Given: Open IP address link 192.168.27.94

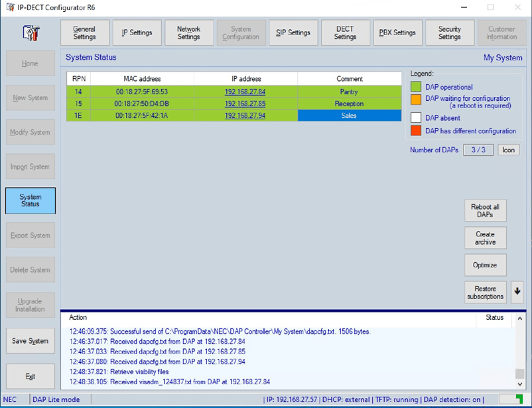Looking at the screenshot, I should coord(245,115).
